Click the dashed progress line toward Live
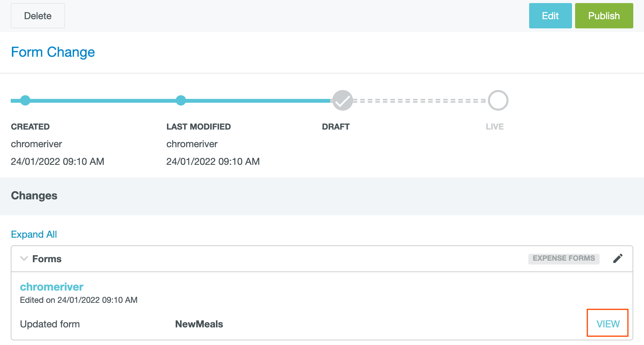644x345 pixels. pos(420,101)
